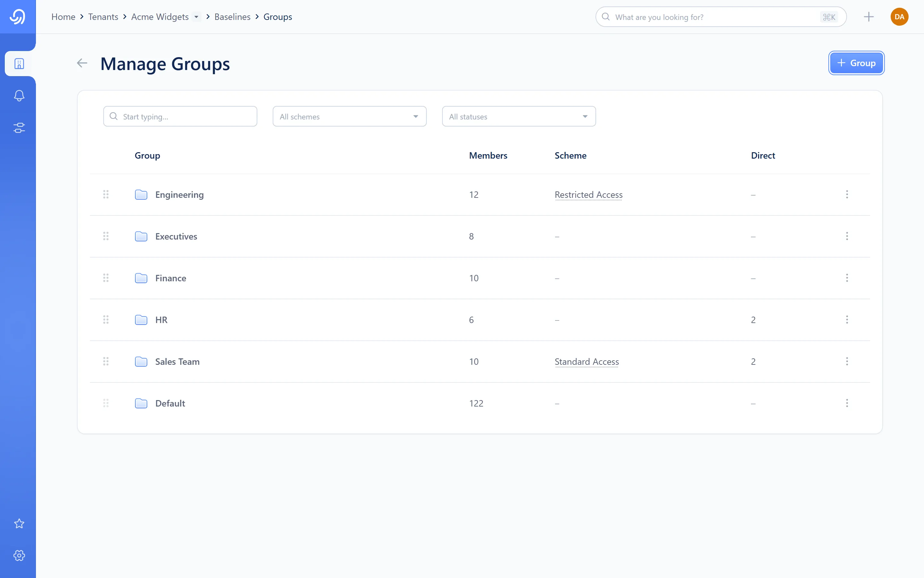
Task: Open the kebab menu for HR row
Action: pyautogui.click(x=847, y=320)
